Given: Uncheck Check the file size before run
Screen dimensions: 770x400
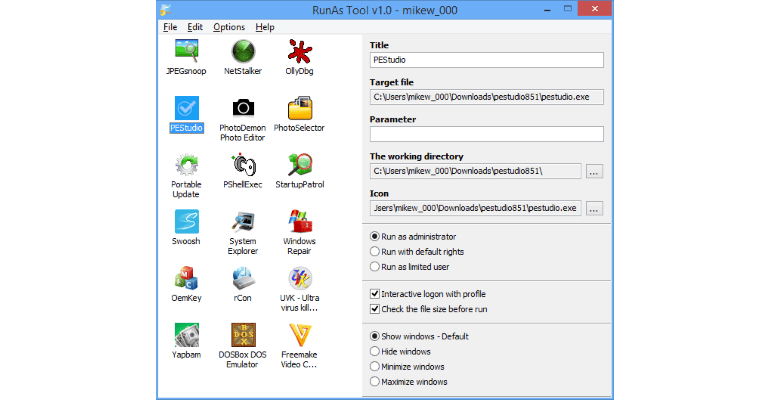Looking at the screenshot, I should (375, 309).
